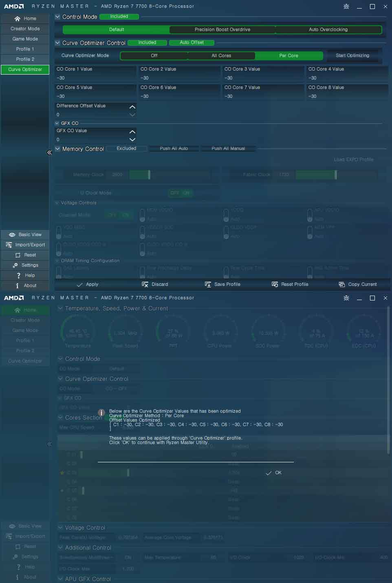Select Default control mode
The image size is (392, 583).
pyautogui.click(x=117, y=30)
